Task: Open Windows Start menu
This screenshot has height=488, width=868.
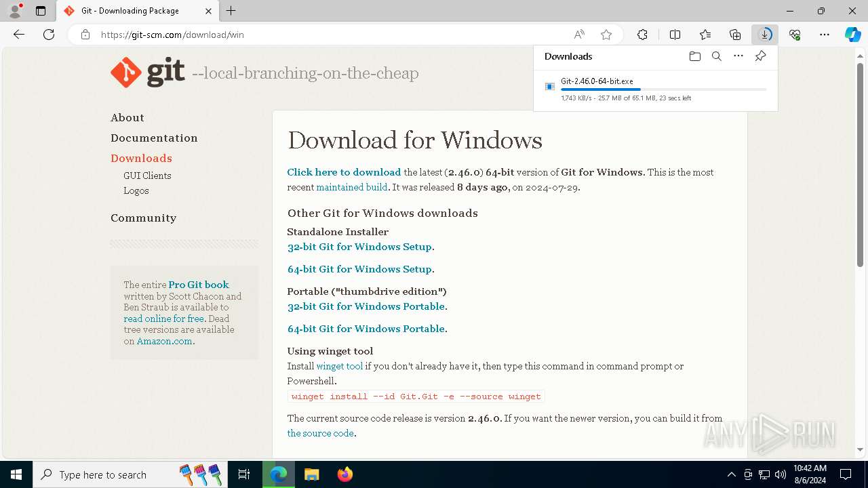Action: pyautogui.click(x=16, y=474)
